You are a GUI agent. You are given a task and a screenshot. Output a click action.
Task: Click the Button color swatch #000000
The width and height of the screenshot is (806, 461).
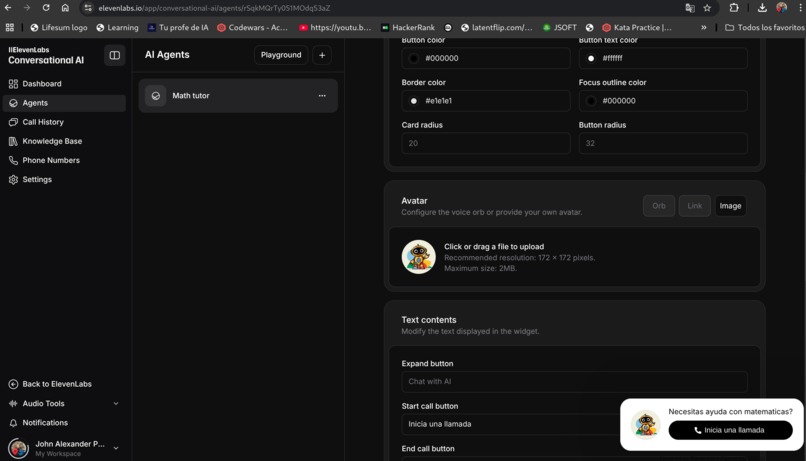413,58
